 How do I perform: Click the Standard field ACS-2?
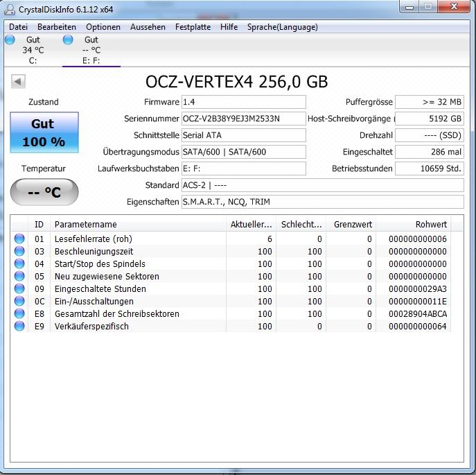click(323, 185)
